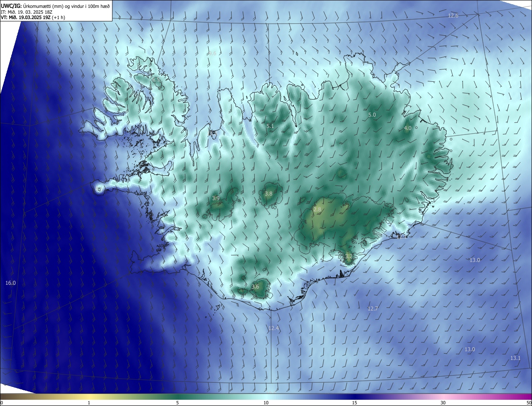Image resolution: width=532 pixels, height=406 pixels.
Task: Click the Snæfellsjökull glacier at the western peninsula tip
Action: click(99, 189)
